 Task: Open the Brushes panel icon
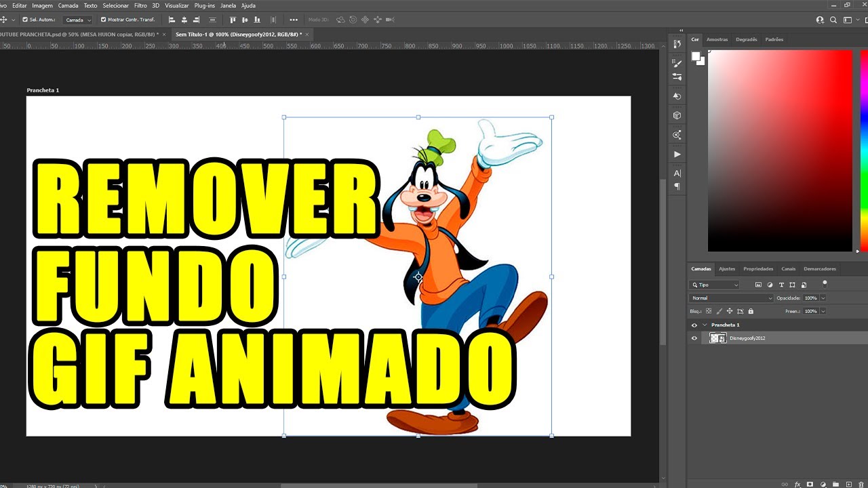[677, 77]
